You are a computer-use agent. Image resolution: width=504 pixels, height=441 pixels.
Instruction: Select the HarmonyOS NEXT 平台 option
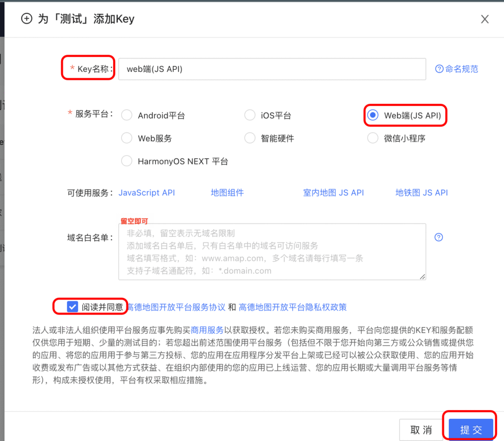coord(126,161)
